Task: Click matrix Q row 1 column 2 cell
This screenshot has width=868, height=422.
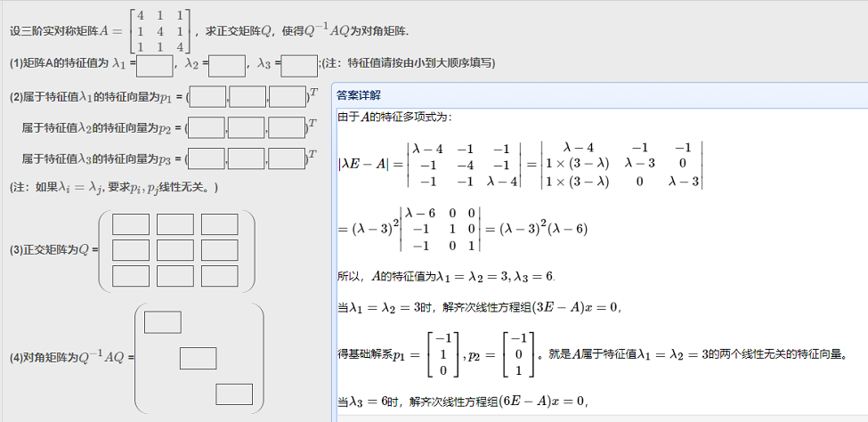Action: (x=174, y=224)
